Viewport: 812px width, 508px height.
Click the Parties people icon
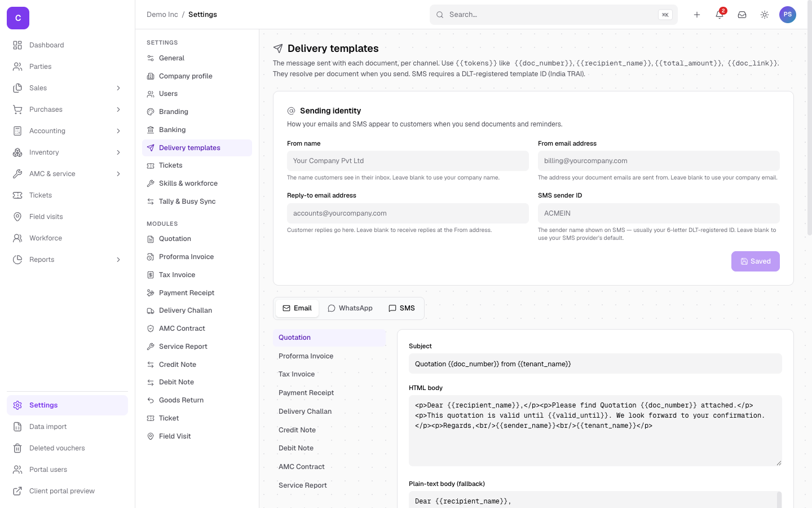17,67
